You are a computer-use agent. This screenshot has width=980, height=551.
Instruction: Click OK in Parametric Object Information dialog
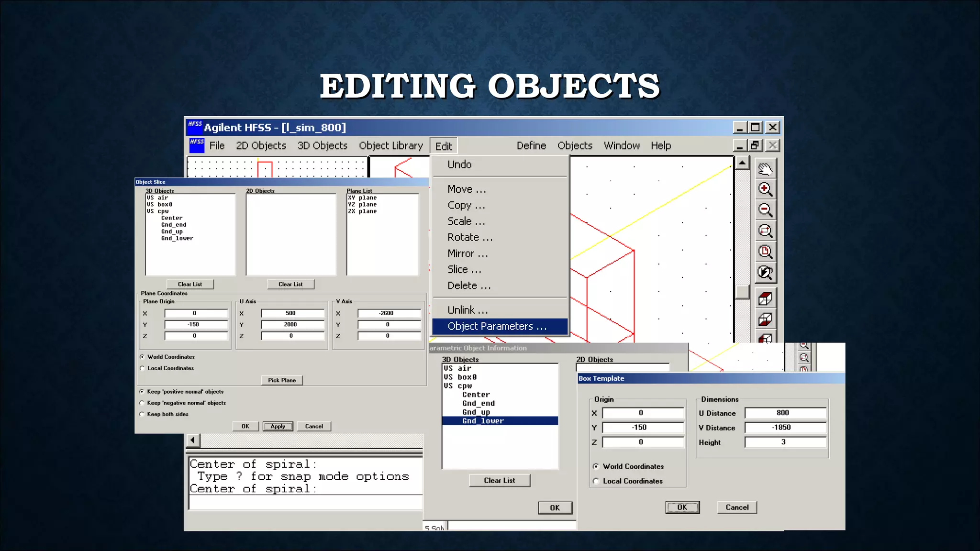pyautogui.click(x=555, y=508)
